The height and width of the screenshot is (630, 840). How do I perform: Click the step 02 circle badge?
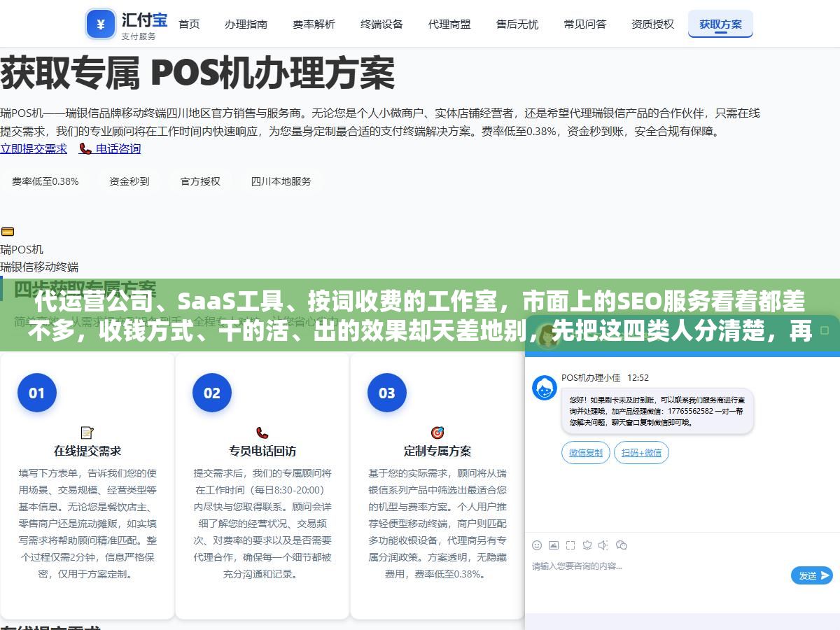(212, 393)
